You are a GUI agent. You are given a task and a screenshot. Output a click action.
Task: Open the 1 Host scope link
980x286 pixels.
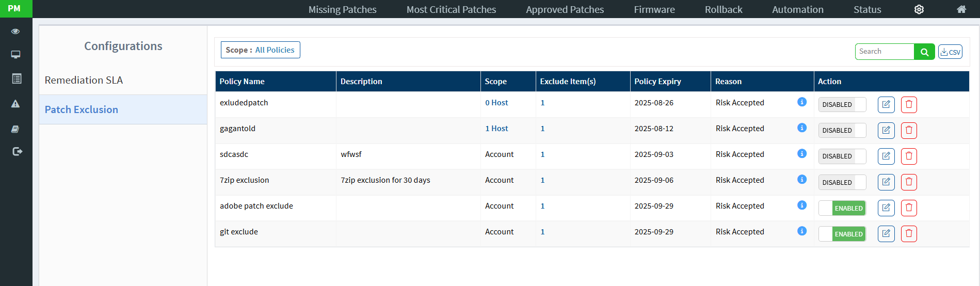point(496,129)
